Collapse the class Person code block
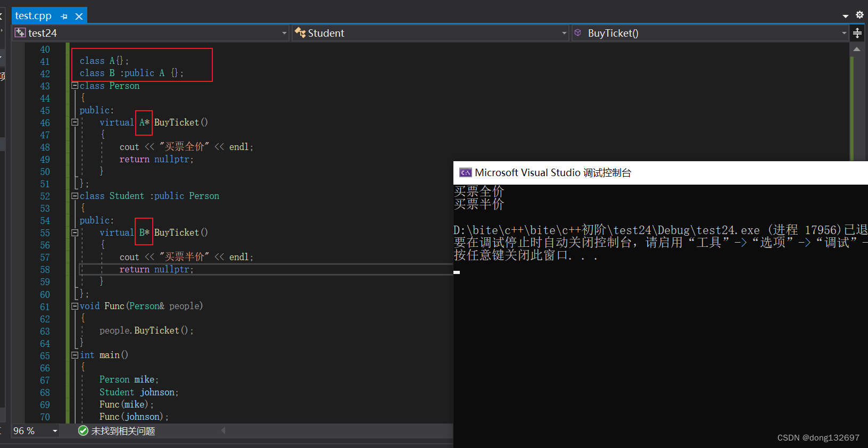This screenshot has height=448, width=868. [x=75, y=86]
